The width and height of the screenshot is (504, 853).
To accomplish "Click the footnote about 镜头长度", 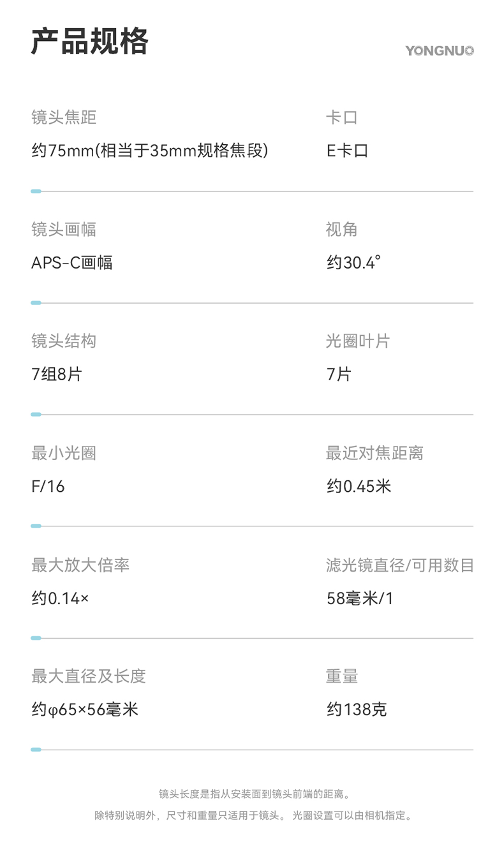I will [x=255, y=794].
